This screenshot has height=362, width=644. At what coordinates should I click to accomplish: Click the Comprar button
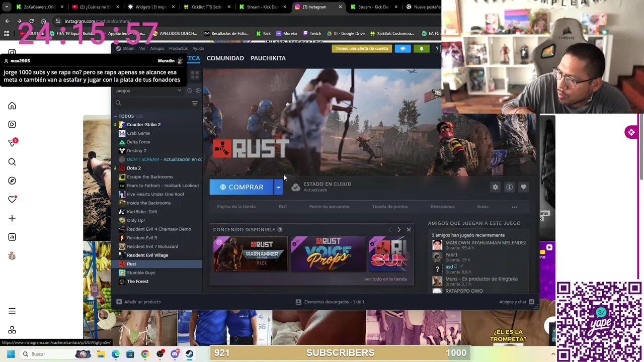click(x=242, y=187)
